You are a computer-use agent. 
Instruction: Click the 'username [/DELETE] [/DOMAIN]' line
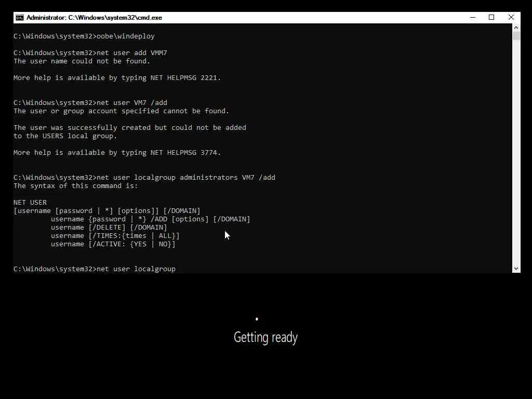point(109,228)
